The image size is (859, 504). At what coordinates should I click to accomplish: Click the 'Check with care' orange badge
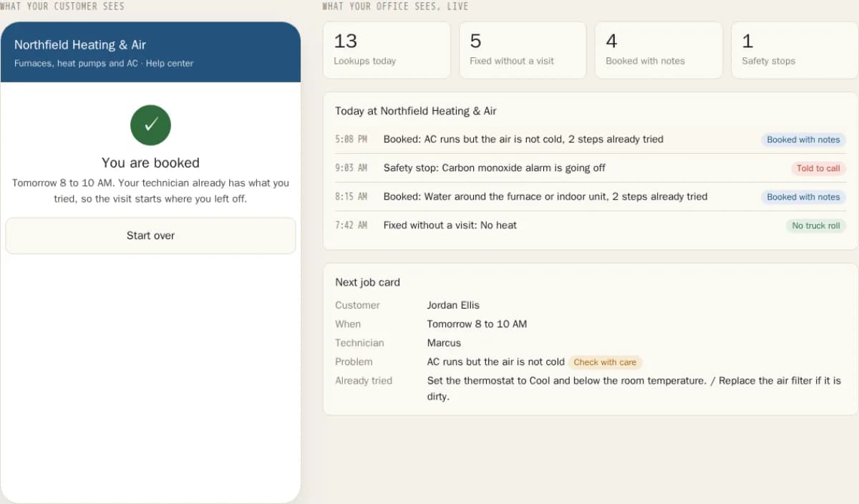(x=605, y=362)
